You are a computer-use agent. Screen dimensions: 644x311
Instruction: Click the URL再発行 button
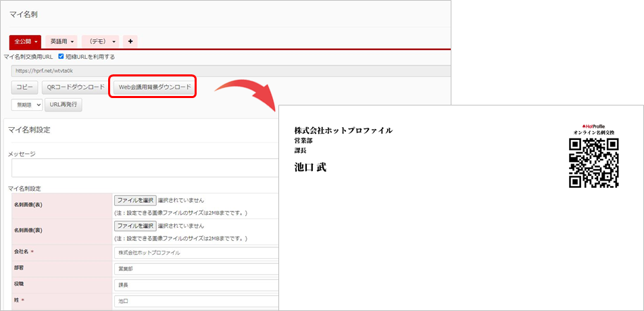(x=64, y=105)
